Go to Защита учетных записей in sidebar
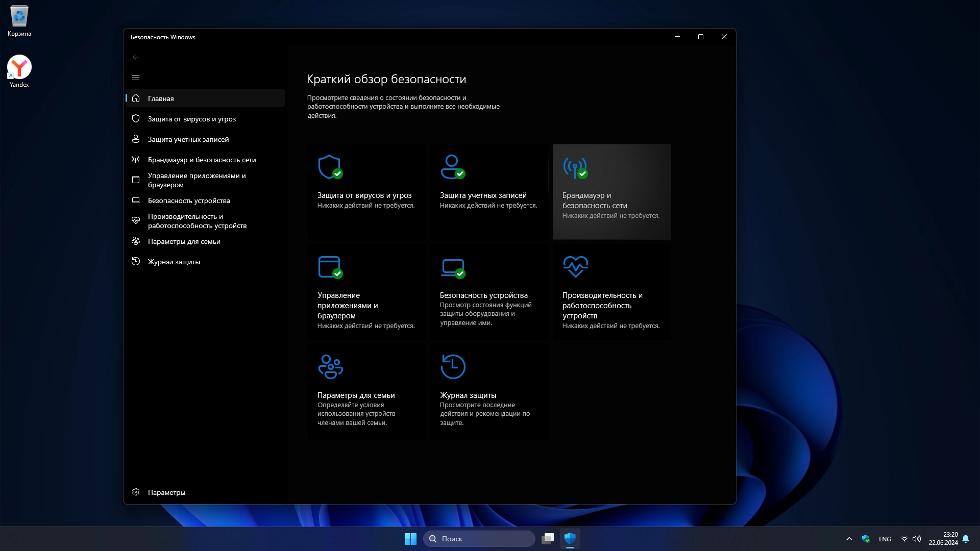The height and width of the screenshot is (551, 980). pyautogui.click(x=188, y=139)
